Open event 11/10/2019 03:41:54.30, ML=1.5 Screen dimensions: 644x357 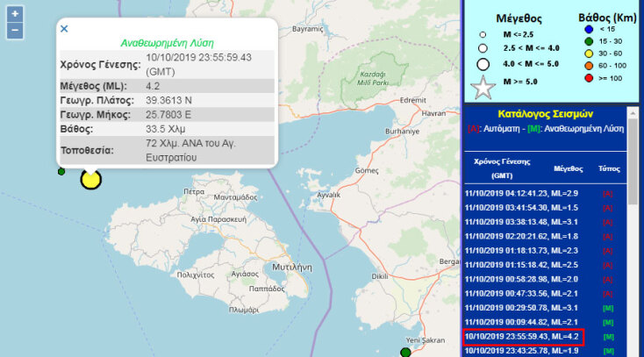(x=521, y=208)
